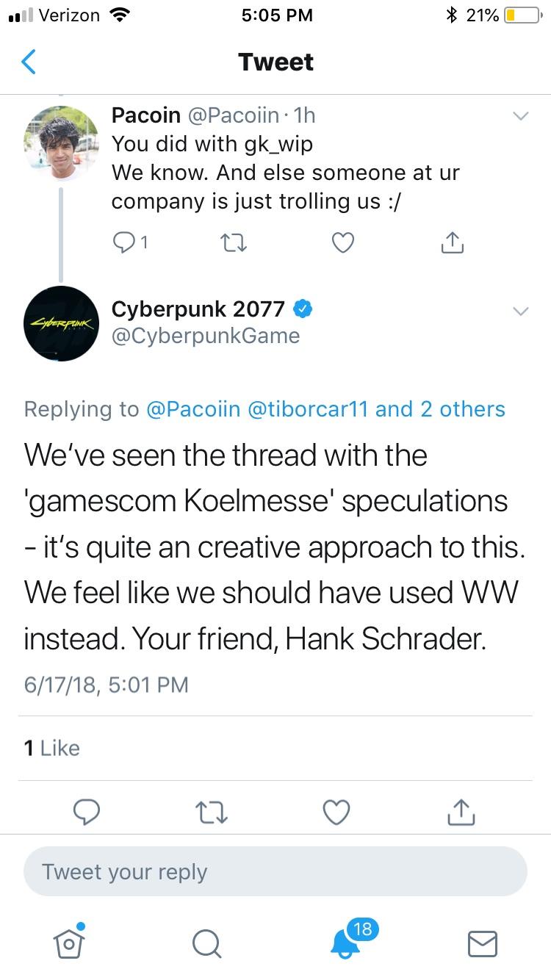Open Pacoin's profile picture
Image resolution: width=551 pixels, height=980 pixels.
(61, 142)
